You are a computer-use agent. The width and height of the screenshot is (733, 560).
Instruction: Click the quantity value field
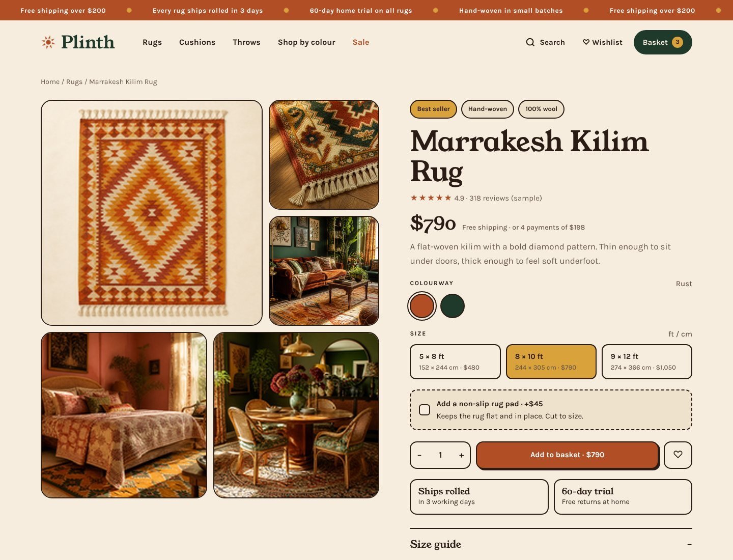[441, 455]
